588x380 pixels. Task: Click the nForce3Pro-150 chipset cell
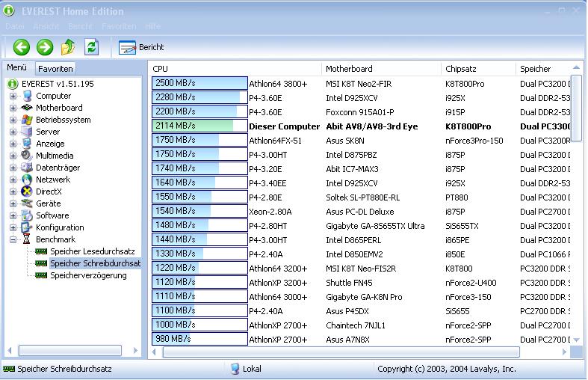tap(474, 141)
